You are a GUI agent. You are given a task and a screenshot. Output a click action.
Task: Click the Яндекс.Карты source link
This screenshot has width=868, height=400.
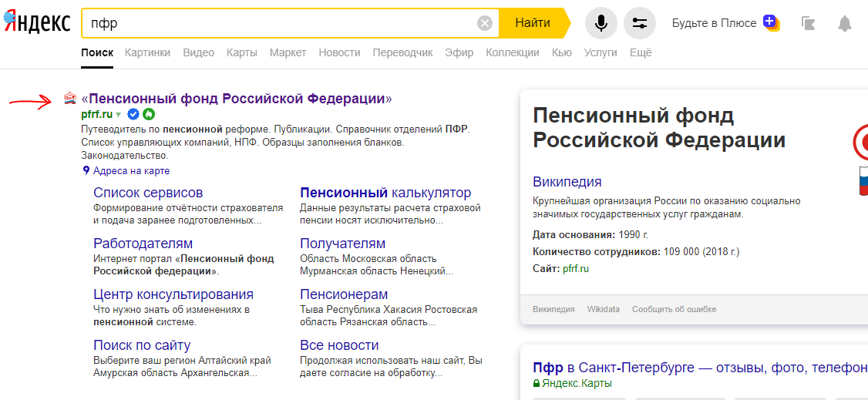pos(577,383)
